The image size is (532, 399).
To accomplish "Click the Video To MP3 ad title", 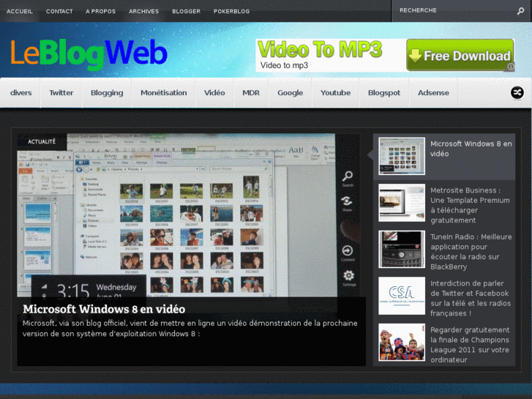I will (x=320, y=49).
